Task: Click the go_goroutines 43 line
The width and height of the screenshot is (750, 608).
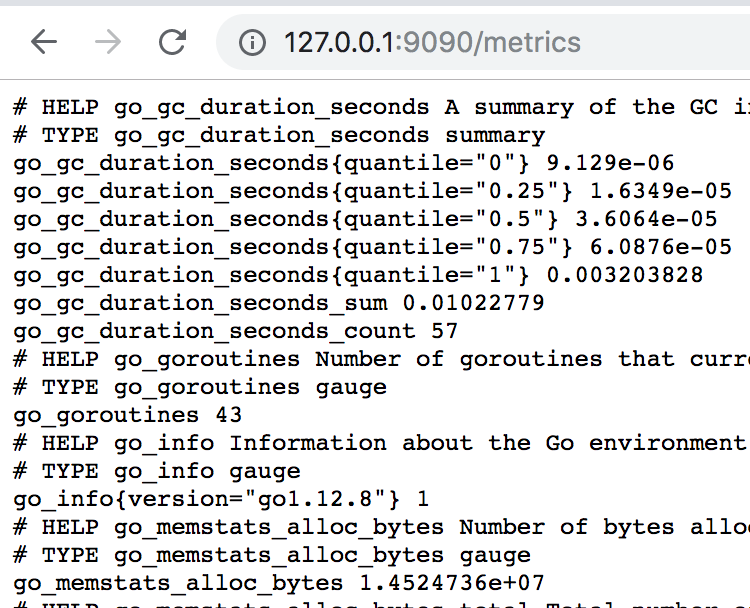Action: tap(128, 415)
